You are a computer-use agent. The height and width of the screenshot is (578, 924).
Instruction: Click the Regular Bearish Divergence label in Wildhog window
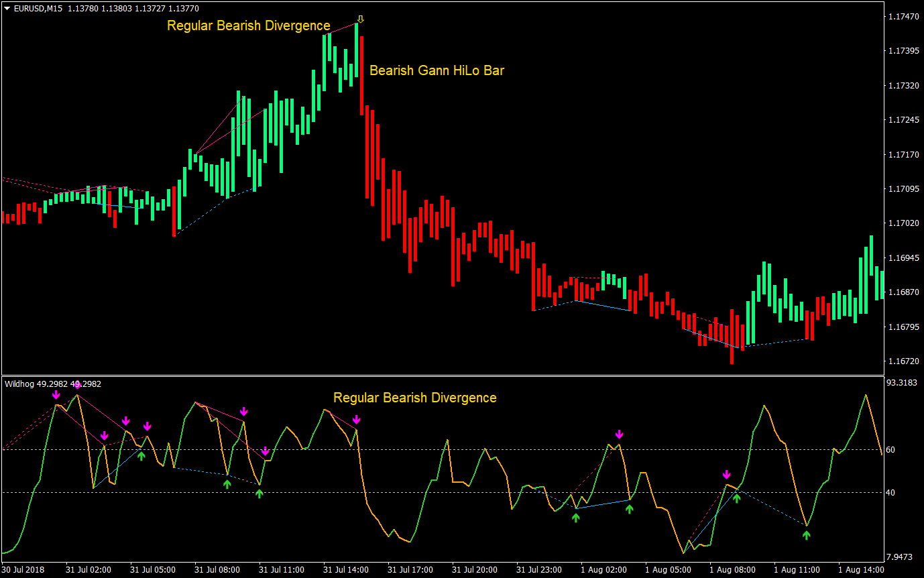coord(414,398)
